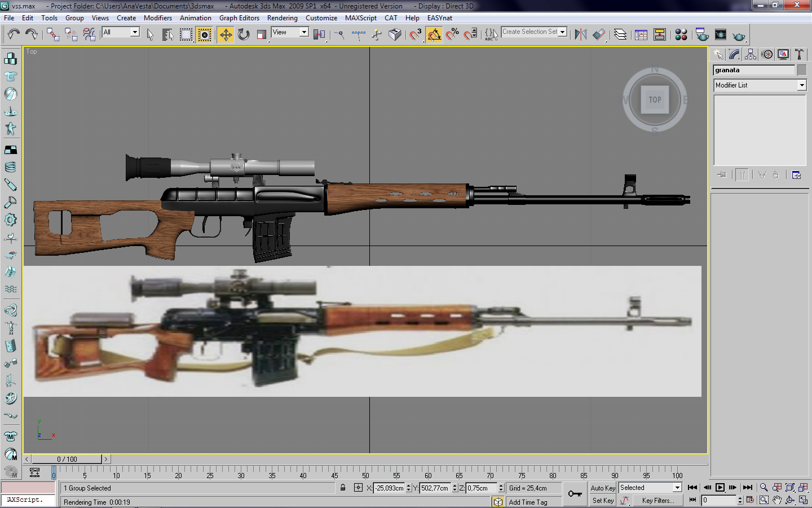The image size is (812, 508).
Task: Open the Layer Manager icon
Action: 620,34
